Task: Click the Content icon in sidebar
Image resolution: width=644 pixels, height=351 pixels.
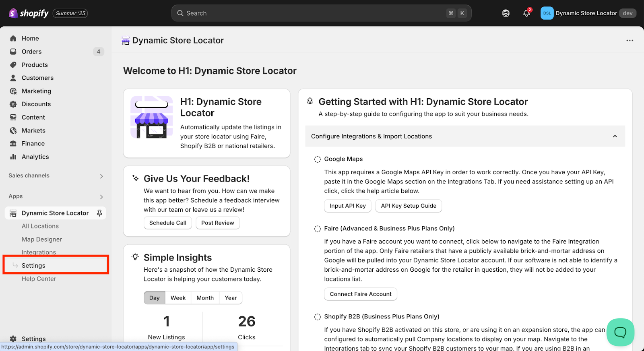Action: [13, 117]
